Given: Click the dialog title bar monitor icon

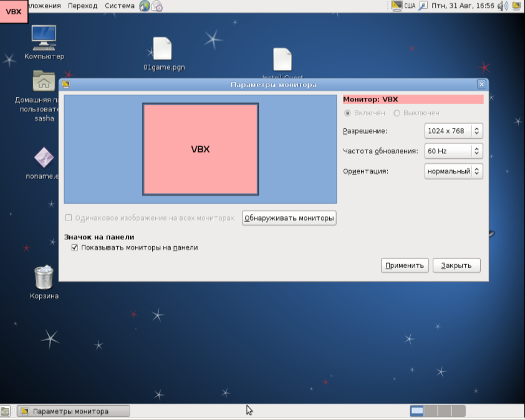Looking at the screenshot, I should click(x=66, y=84).
